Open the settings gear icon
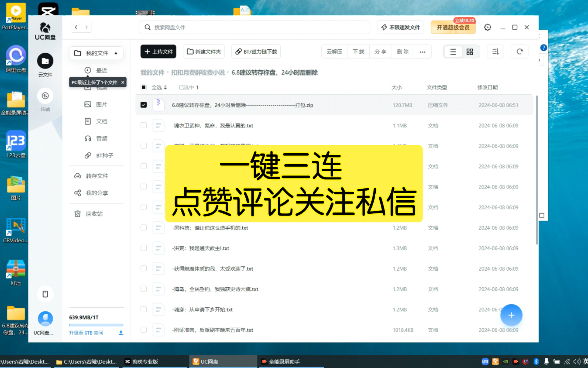The image size is (588, 368). pyautogui.click(x=488, y=27)
